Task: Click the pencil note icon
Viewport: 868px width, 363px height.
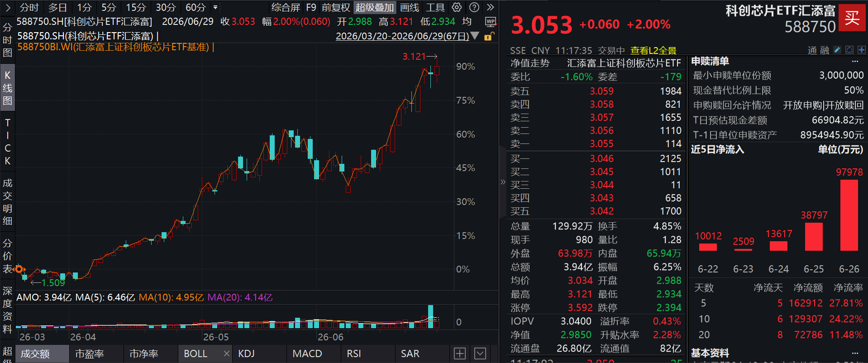Action: coord(837,50)
